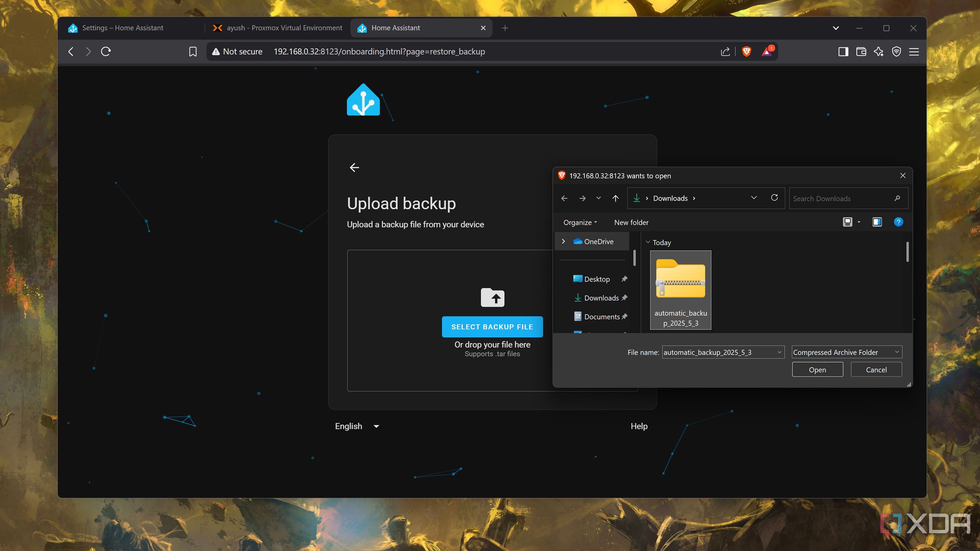
Task: Open a new browser tab
Action: pyautogui.click(x=505, y=28)
